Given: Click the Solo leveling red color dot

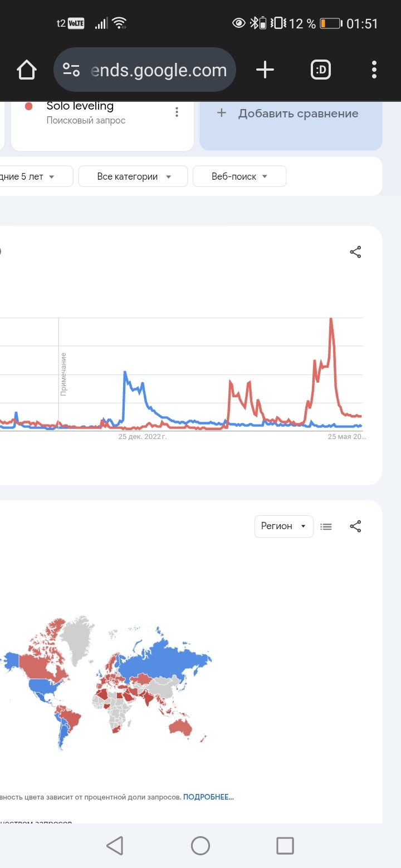Looking at the screenshot, I should (x=29, y=106).
